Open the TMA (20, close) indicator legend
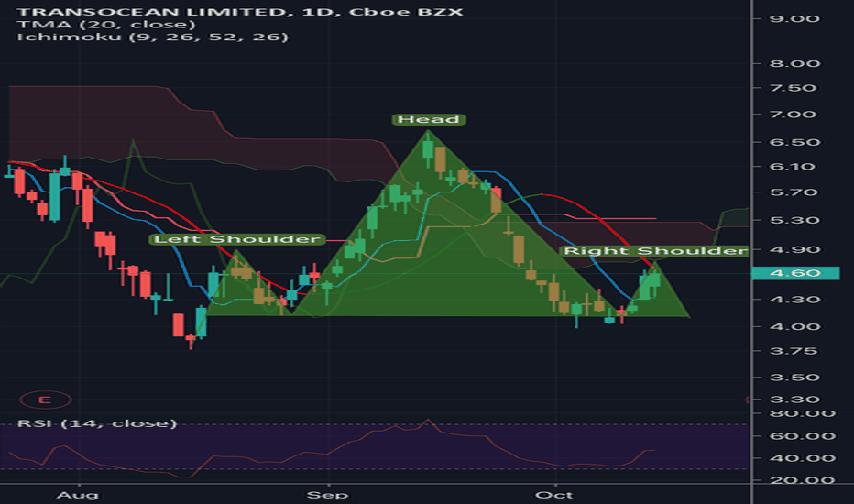Screen dimensions: 854x504 (x=105, y=25)
